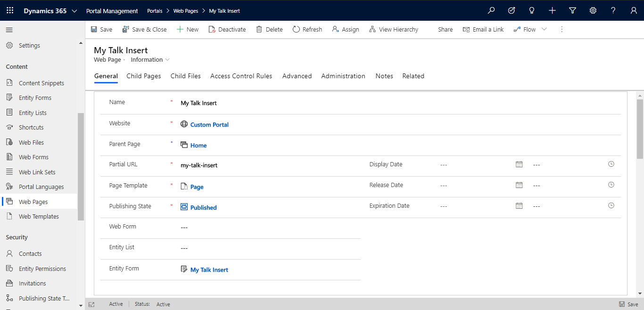
Task: Open the filter (Advanced Find) funnel icon
Action: coord(572,10)
